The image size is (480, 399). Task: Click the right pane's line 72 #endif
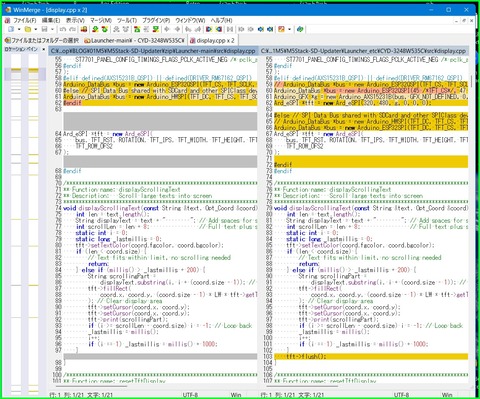click(283, 165)
